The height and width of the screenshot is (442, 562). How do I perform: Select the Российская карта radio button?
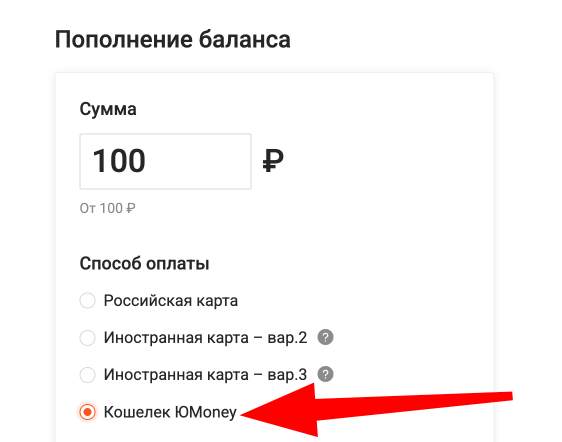point(87,300)
